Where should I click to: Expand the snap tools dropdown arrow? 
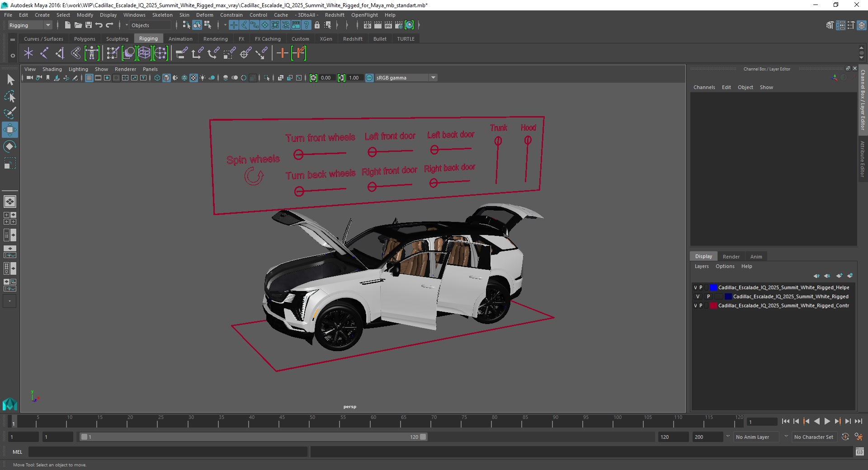(225, 25)
